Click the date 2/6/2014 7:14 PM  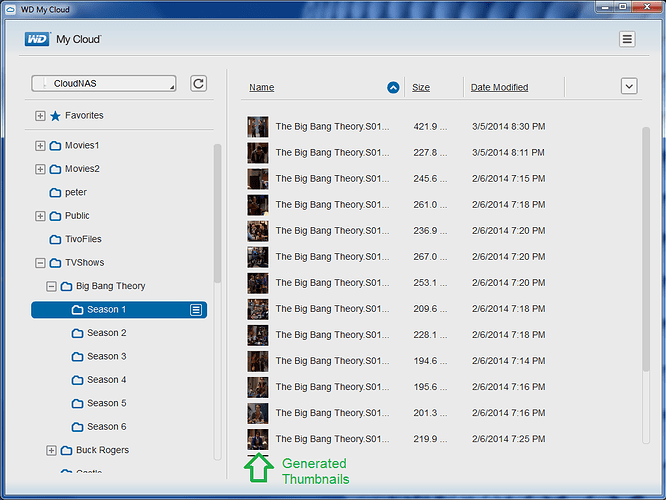[508, 361]
